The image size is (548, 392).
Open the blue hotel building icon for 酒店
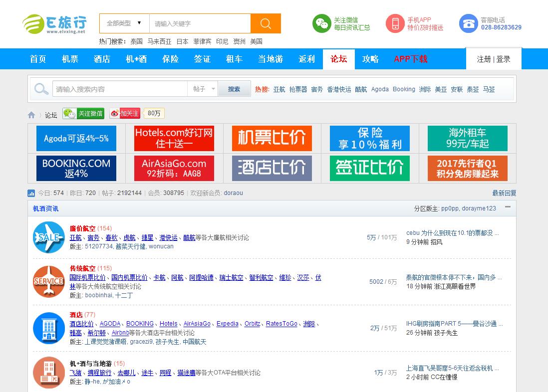pyautogui.click(x=48, y=328)
